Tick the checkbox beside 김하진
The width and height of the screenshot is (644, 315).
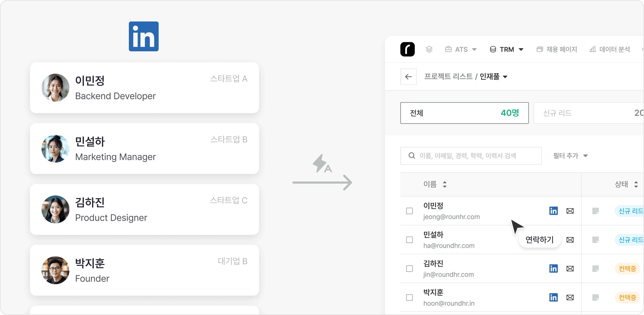point(409,269)
